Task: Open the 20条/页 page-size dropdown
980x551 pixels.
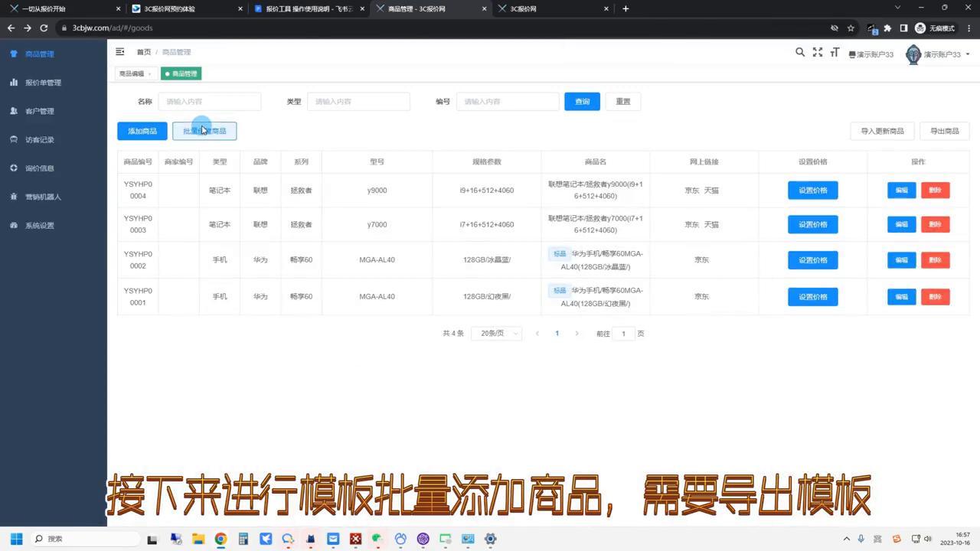Action: point(498,333)
